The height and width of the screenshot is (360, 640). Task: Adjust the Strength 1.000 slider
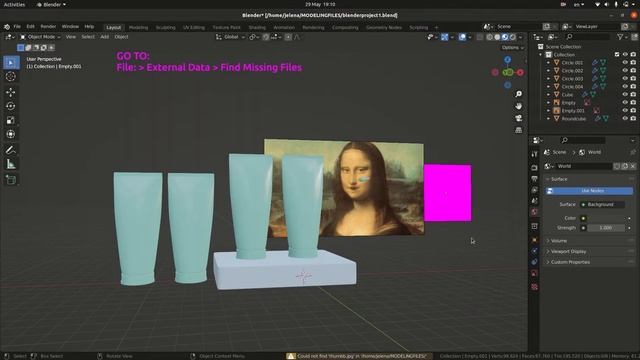[606, 228]
